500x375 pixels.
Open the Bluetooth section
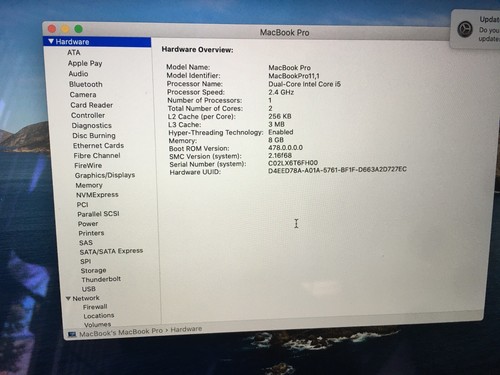coord(86,84)
